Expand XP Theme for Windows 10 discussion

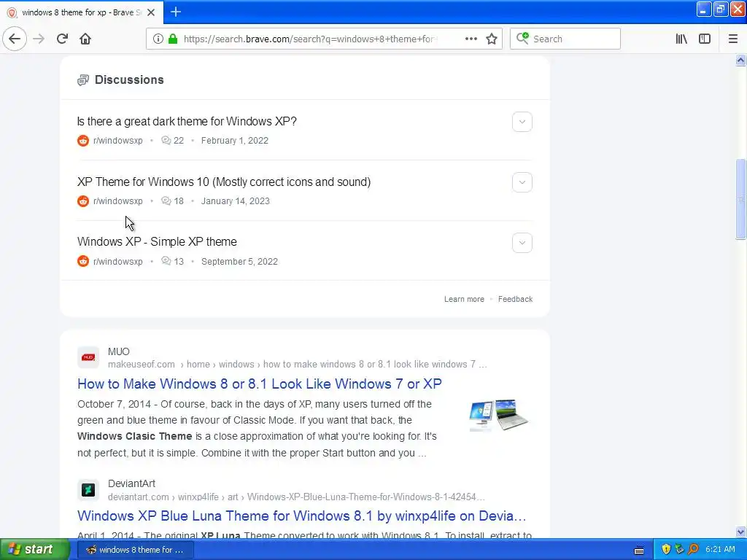(x=522, y=182)
